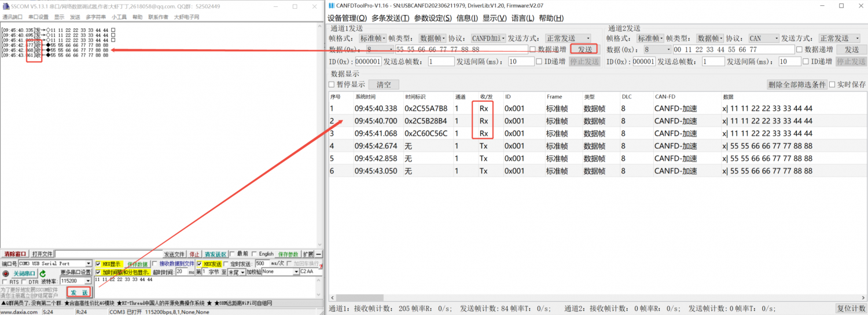Click the minus collapse button beside 扩展
Screen dimensions: 868x315
(x=319, y=254)
